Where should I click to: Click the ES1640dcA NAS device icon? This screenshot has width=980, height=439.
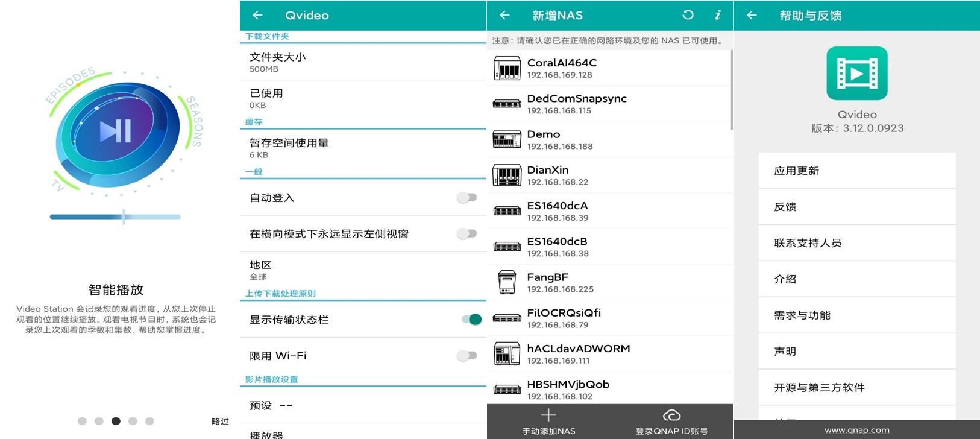point(507,211)
